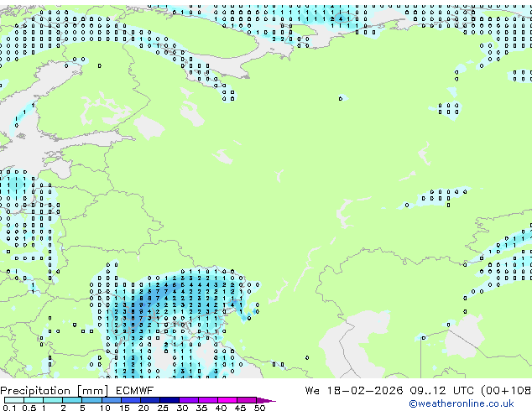Click the 'Precipitation [mm]' title text

[55, 391]
